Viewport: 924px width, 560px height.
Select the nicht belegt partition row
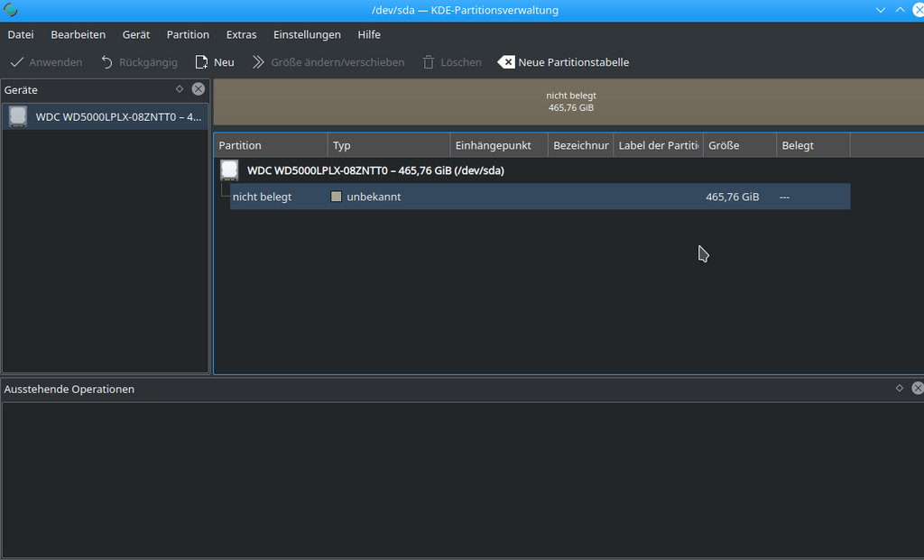pyautogui.click(x=262, y=197)
